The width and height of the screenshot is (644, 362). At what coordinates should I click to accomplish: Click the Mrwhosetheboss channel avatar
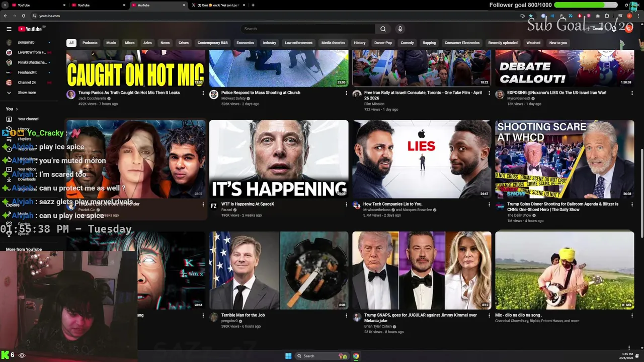click(x=357, y=206)
